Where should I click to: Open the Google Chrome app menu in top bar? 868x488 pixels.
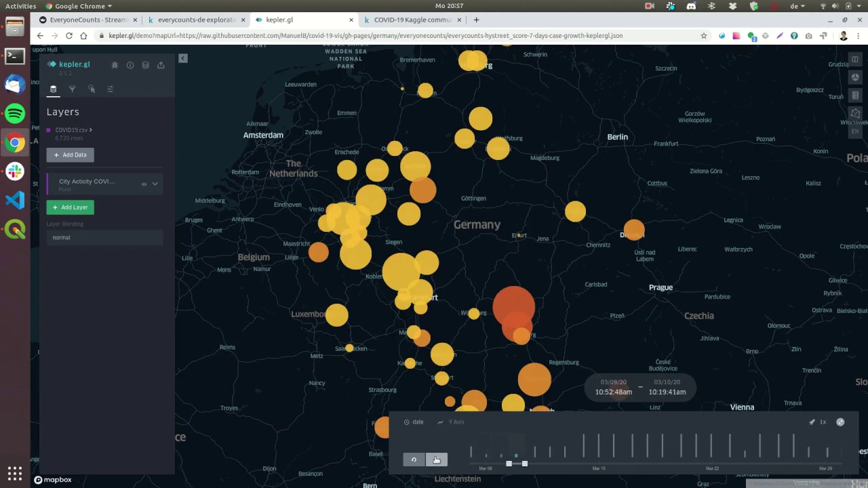coord(79,6)
